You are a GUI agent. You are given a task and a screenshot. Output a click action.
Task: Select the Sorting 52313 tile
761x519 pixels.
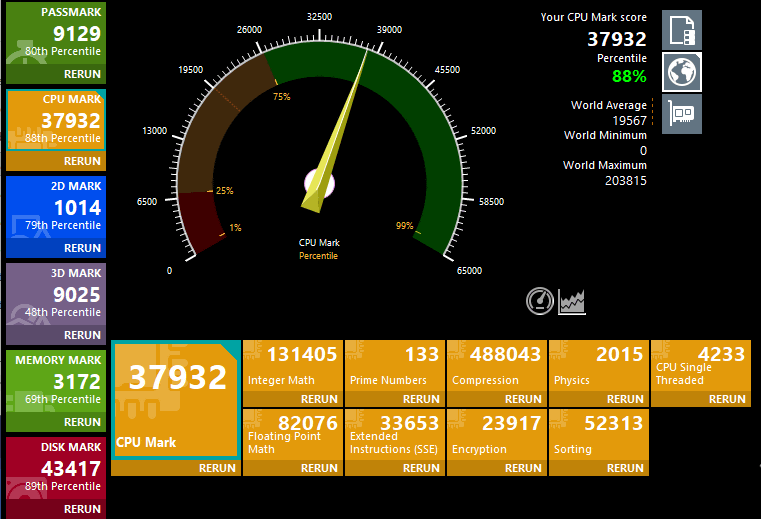(x=598, y=435)
